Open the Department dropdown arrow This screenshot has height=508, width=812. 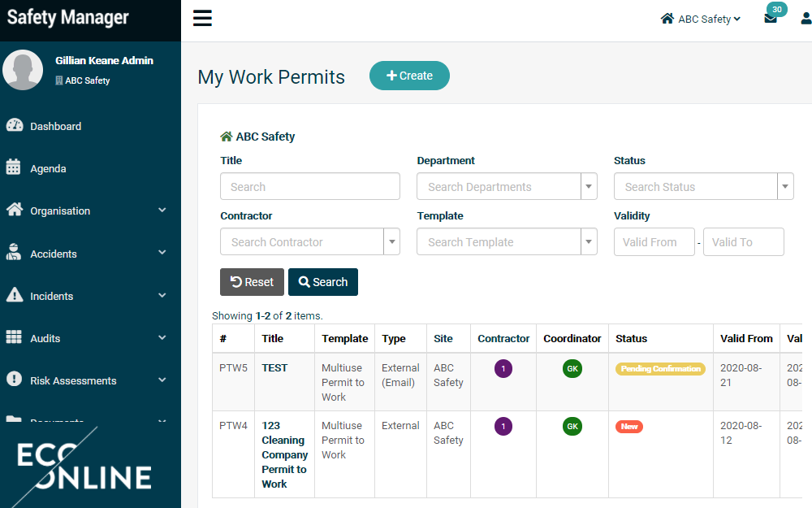pyautogui.click(x=589, y=186)
